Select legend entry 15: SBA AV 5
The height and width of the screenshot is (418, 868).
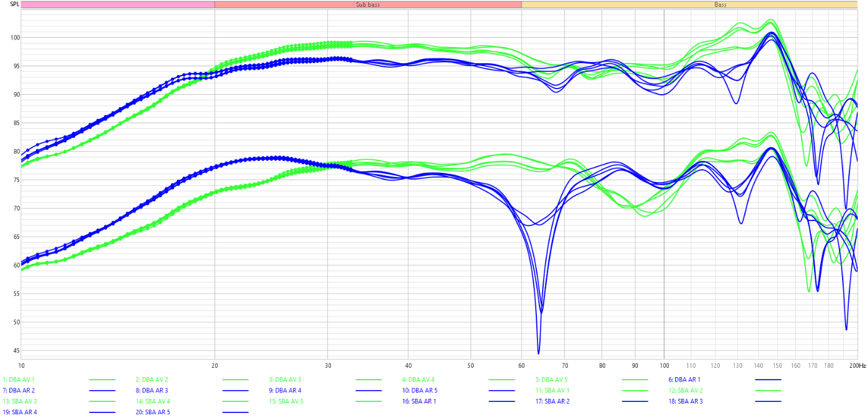[x=286, y=401]
